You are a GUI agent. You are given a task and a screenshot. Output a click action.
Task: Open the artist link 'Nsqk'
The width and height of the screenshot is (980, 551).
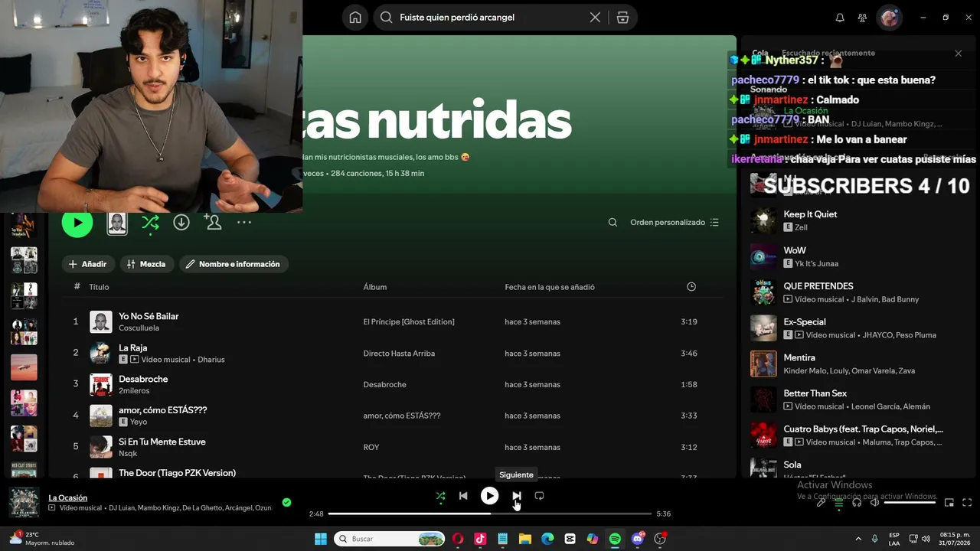click(128, 454)
